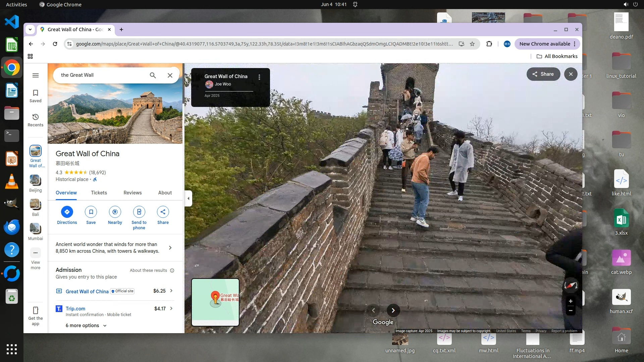Zoom in with the plus control

click(571, 301)
